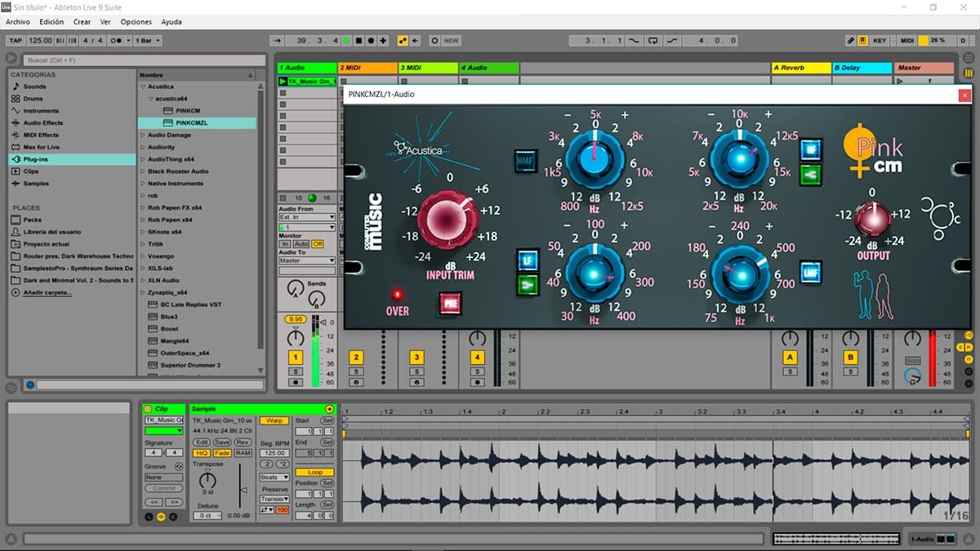
Task: Click the MIDI Effects category icon
Action: [16, 136]
